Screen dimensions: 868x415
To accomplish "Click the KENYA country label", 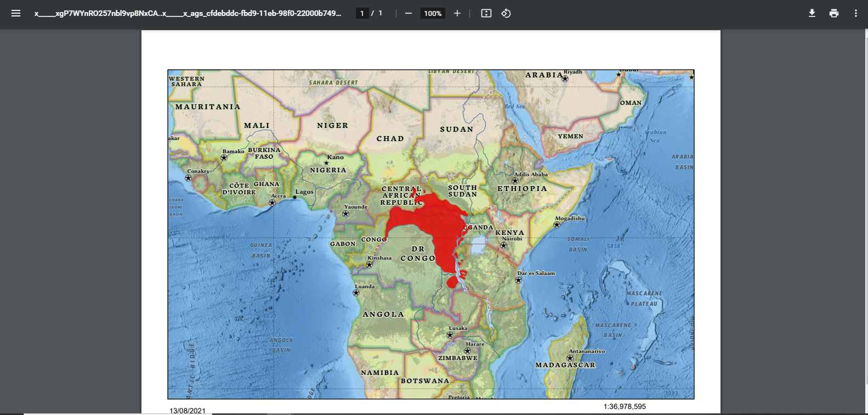I will click(x=510, y=233).
